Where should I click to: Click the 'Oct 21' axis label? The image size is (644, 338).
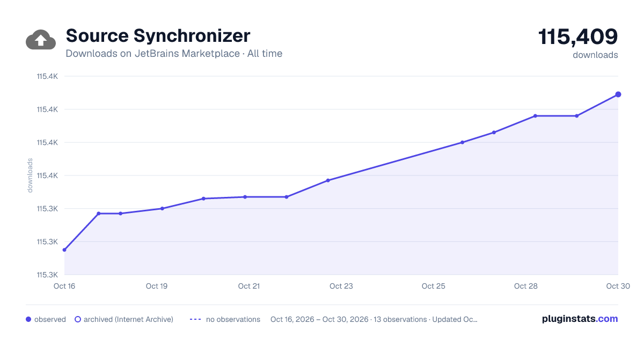(249, 286)
